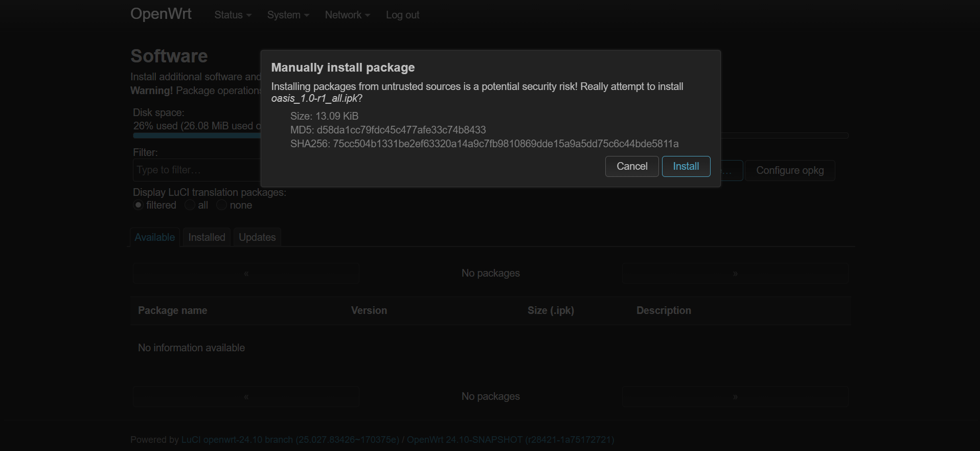Go to next page in bottom pager
The width and height of the screenshot is (980, 451).
(x=735, y=397)
